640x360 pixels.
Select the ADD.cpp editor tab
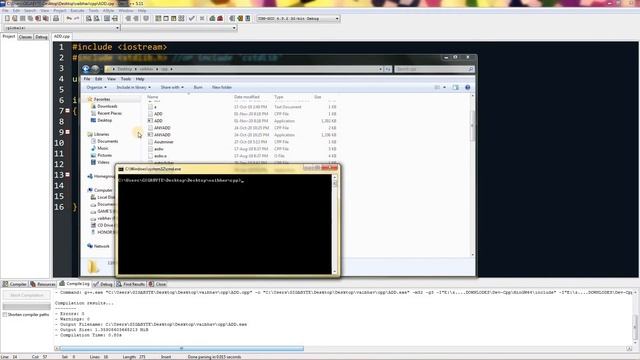pyautogui.click(x=62, y=36)
